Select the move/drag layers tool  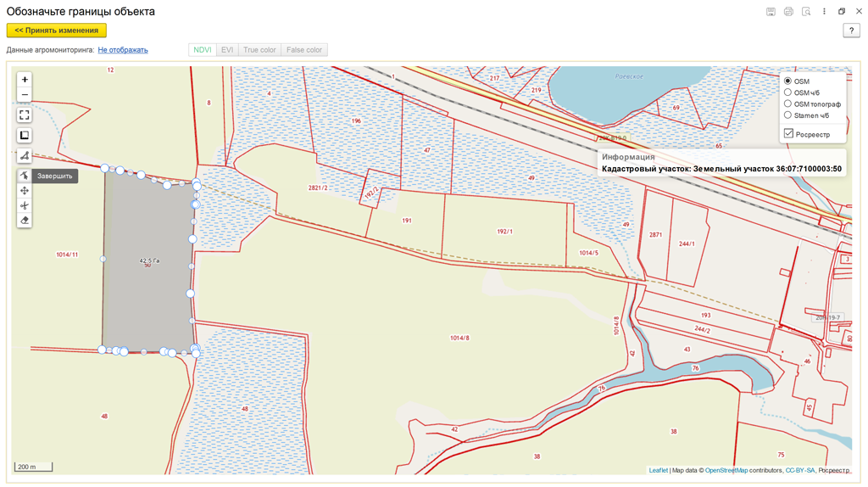(25, 191)
